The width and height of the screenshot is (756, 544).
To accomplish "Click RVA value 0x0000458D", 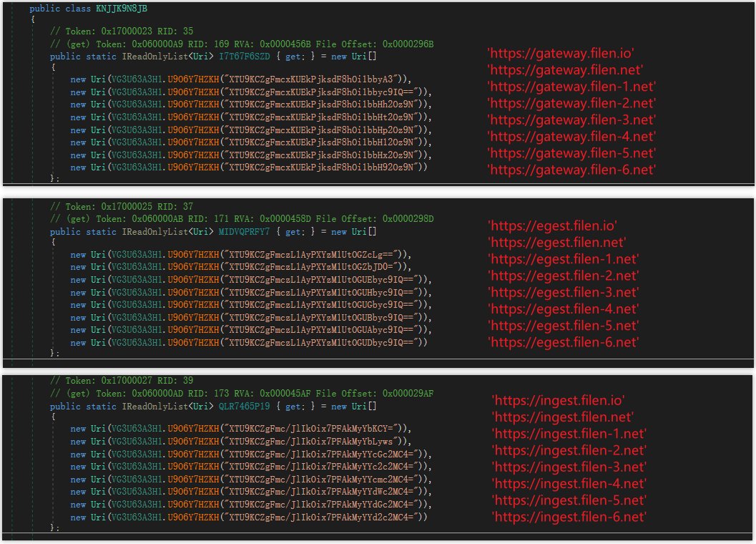I will tap(285, 219).
